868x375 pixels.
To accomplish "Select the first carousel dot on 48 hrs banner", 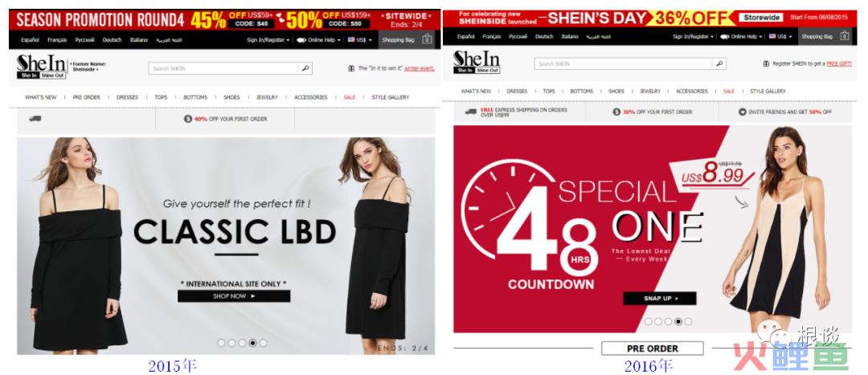I will 648,321.
